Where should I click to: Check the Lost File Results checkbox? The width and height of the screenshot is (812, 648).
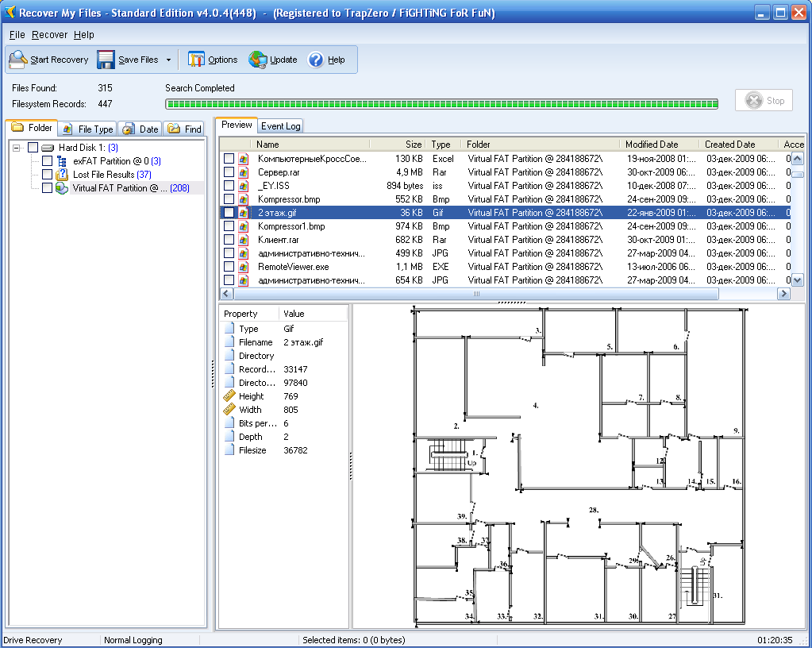coord(47,175)
